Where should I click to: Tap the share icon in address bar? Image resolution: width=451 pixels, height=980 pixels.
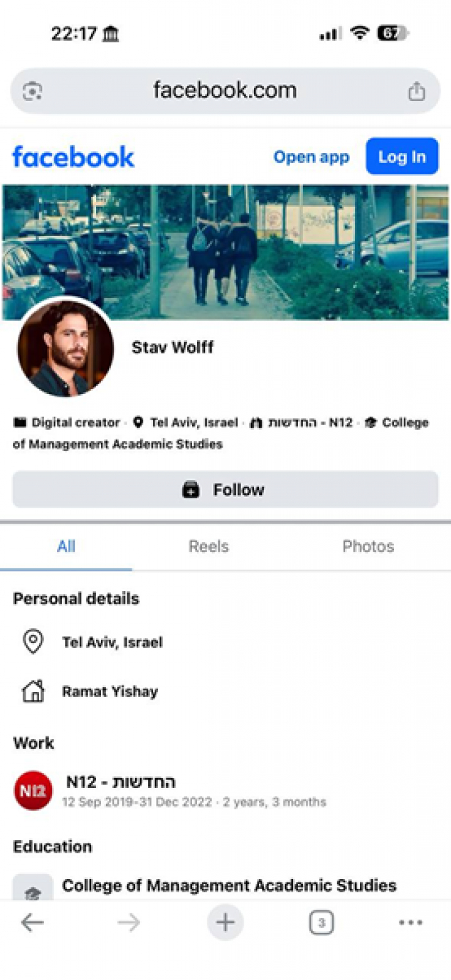pyautogui.click(x=416, y=91)
